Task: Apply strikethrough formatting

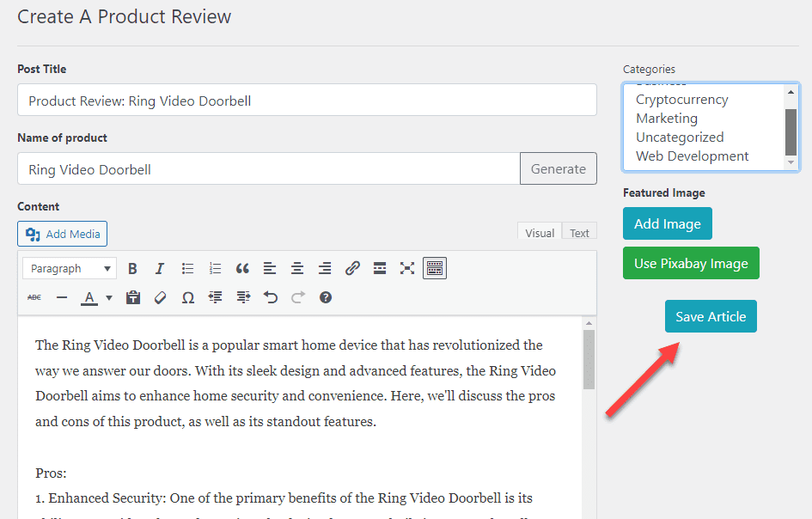Action: (34, 297)
